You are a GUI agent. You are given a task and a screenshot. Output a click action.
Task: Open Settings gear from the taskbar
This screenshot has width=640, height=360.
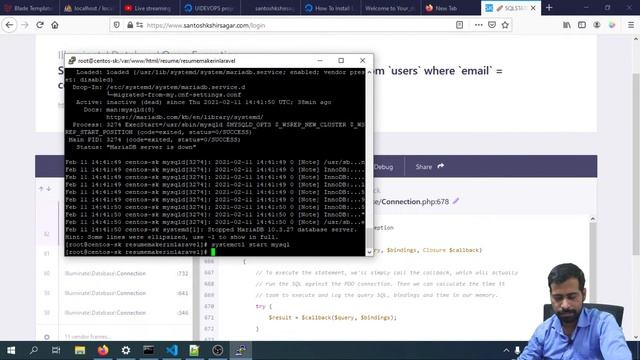point(126,350)
